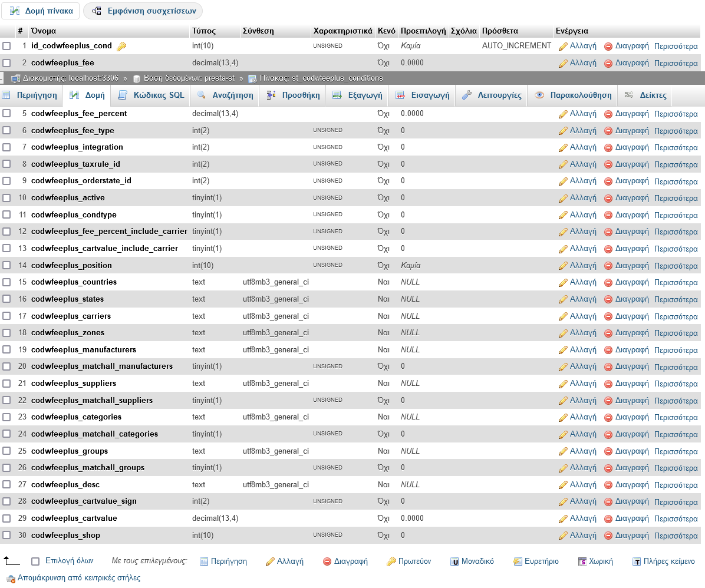
Task: Open 'Περισσότερα' dropdown for codwfeeplus_manufacturers
Action: coord(676,350)
